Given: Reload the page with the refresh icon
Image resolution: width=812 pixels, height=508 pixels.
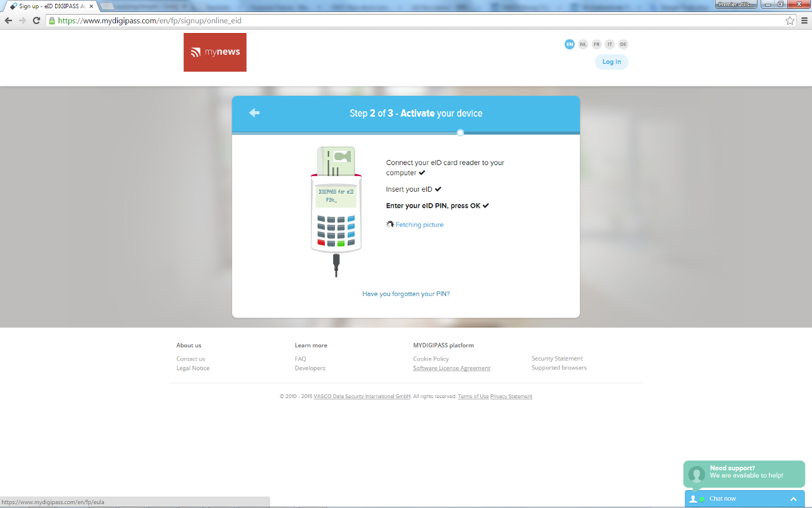Looking at the screenshot, I should (37, 20).
